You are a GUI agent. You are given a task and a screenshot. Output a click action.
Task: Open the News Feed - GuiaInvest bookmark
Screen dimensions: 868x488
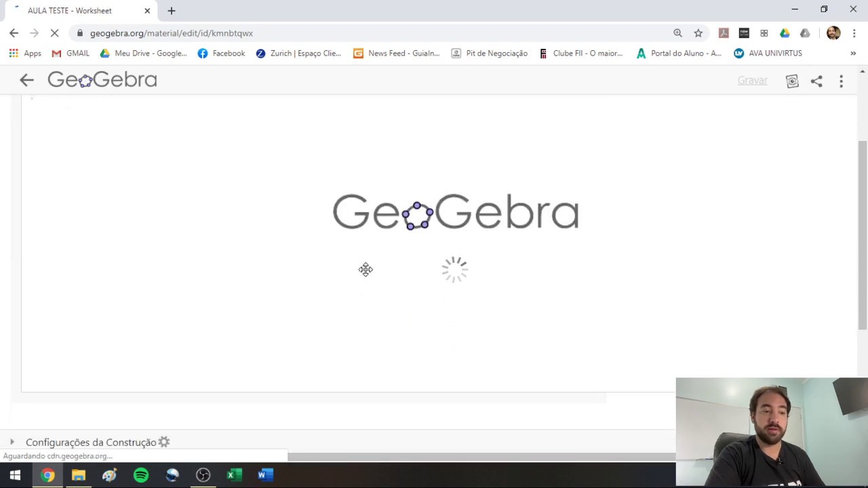pos(397,53)
